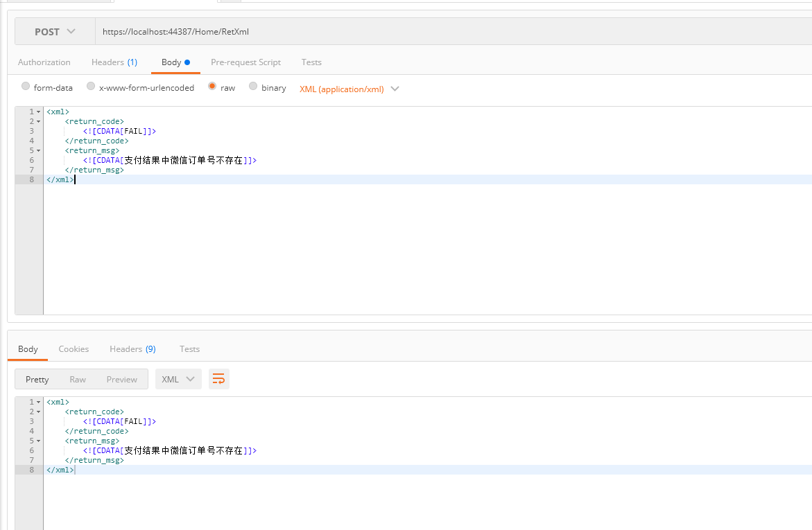
Task: Expand the XML (application/xml) content type dropdown
Action: (x=349, y=89)
